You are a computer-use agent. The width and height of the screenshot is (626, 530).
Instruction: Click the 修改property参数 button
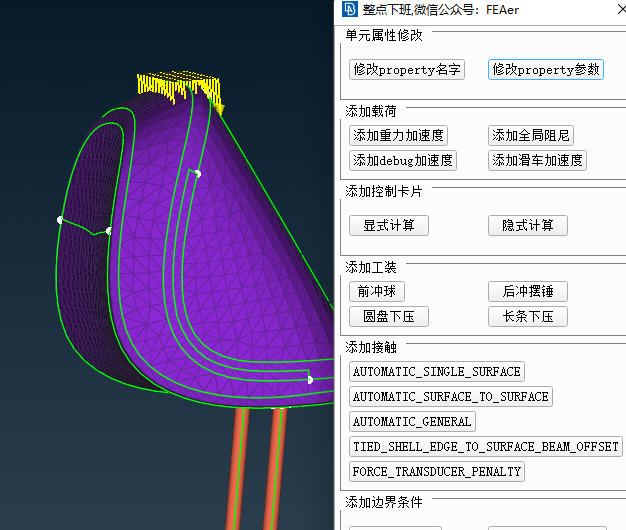point(545,70)
